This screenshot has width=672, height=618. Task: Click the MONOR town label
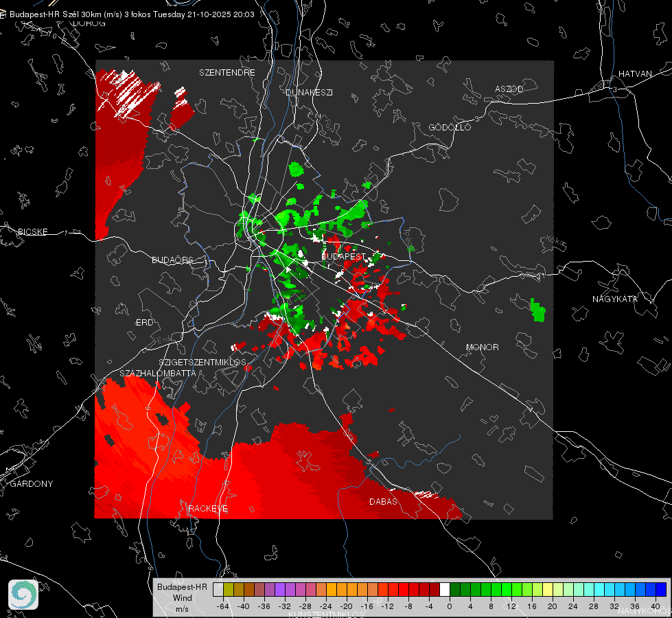click(482, 347)
